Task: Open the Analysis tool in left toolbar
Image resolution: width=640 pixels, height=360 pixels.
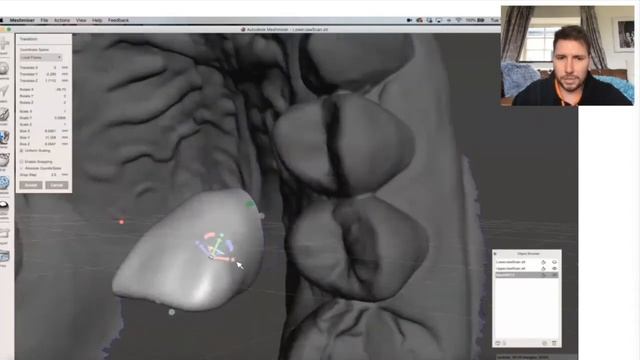Action: [4, 184]
